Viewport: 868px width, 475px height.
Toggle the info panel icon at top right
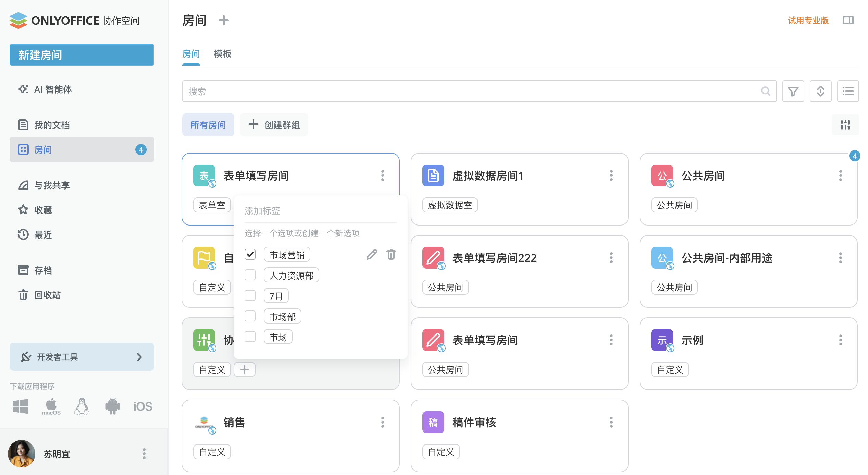tap(848, 20)
